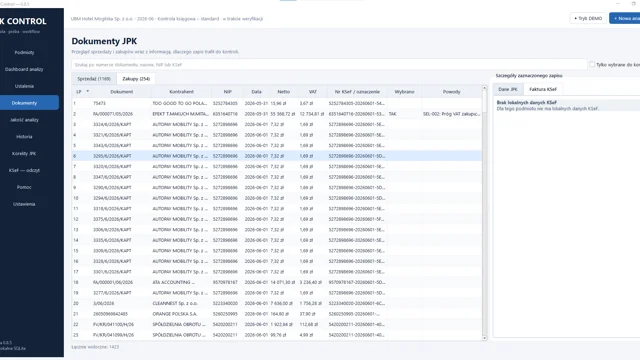The height and width of the screenshot is (360, 640).
Task: Sort table by VAT column header
Action: 313,92
